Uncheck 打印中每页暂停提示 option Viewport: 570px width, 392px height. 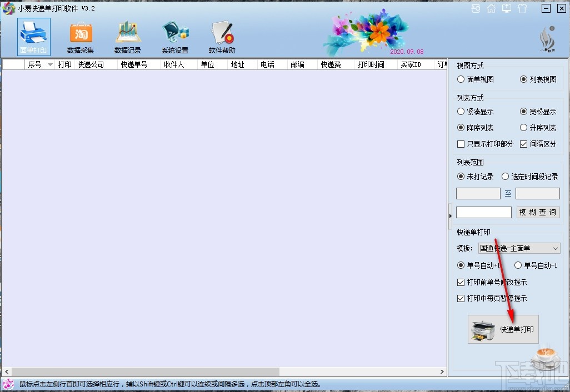tap(461, 298)
